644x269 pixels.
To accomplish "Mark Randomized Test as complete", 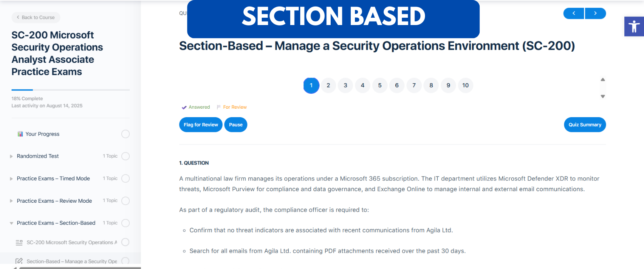I will point(125,156).
